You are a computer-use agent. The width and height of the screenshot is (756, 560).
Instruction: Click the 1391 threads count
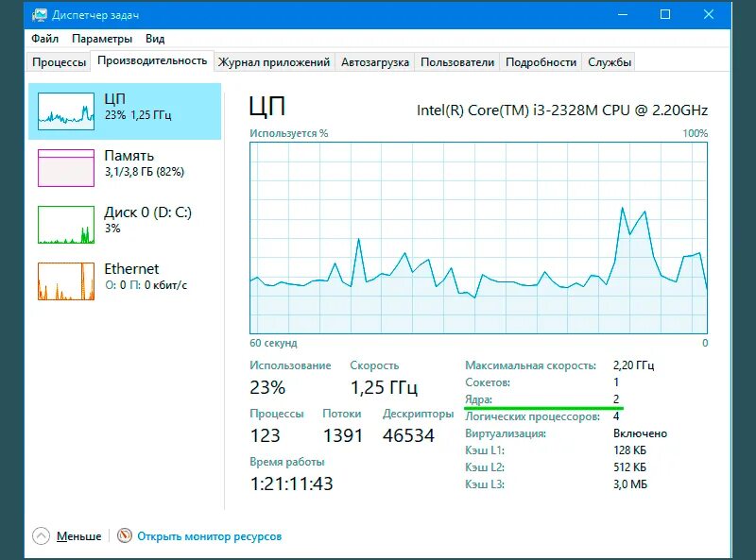[x=343, y=435]
